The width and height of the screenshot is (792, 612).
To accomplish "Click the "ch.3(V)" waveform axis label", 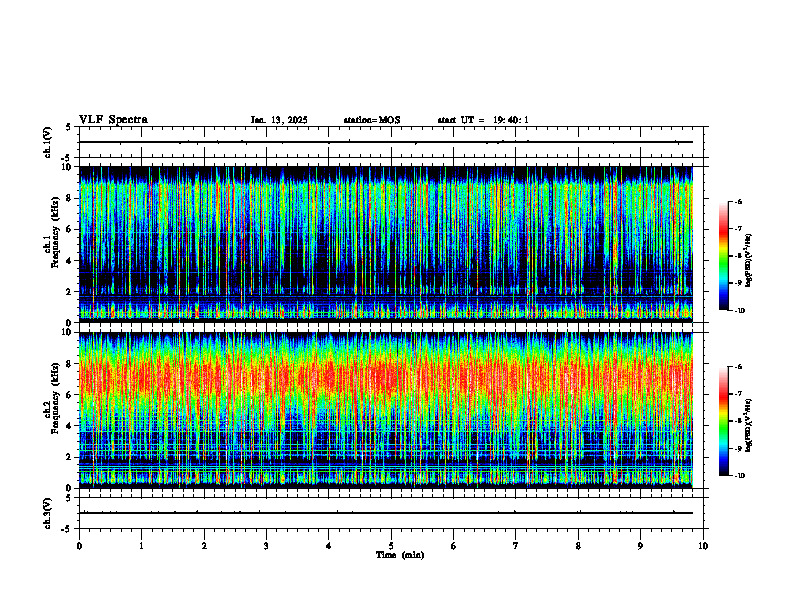I will (48, 513).
